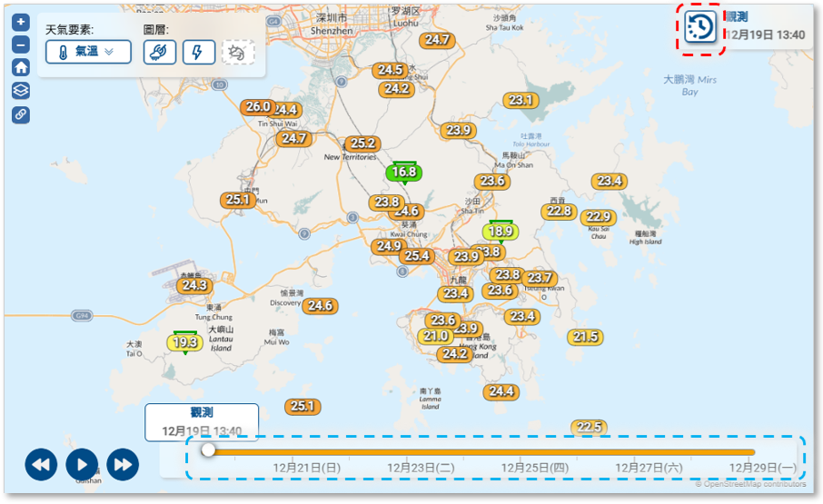The width and height of the screenshot is (823, 504).
Task: Click the 26.0 temperature marker
Action: (258, 107)
